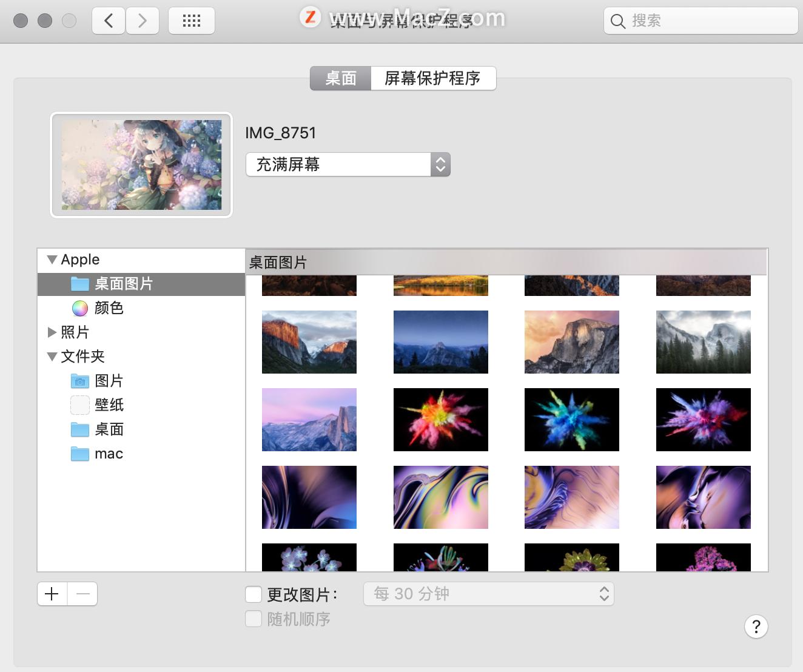
Task: Click the minus button below the sidebar
Action: (82, 594)
